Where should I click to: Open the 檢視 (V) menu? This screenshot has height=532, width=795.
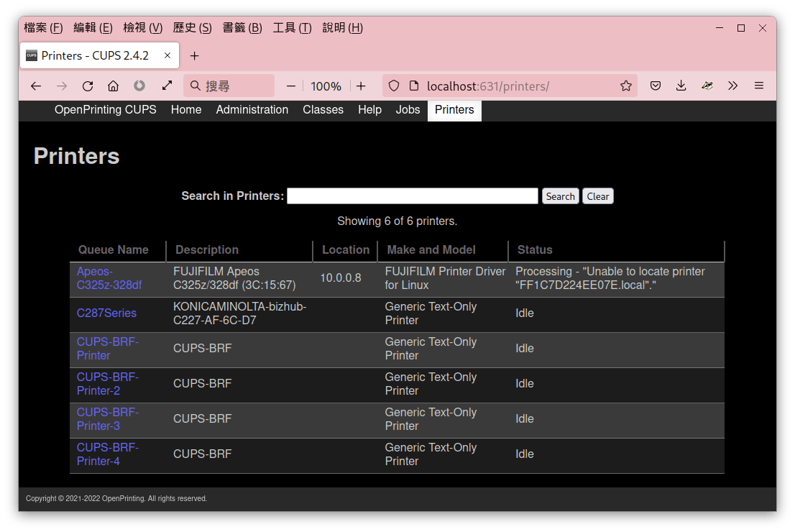142,28
